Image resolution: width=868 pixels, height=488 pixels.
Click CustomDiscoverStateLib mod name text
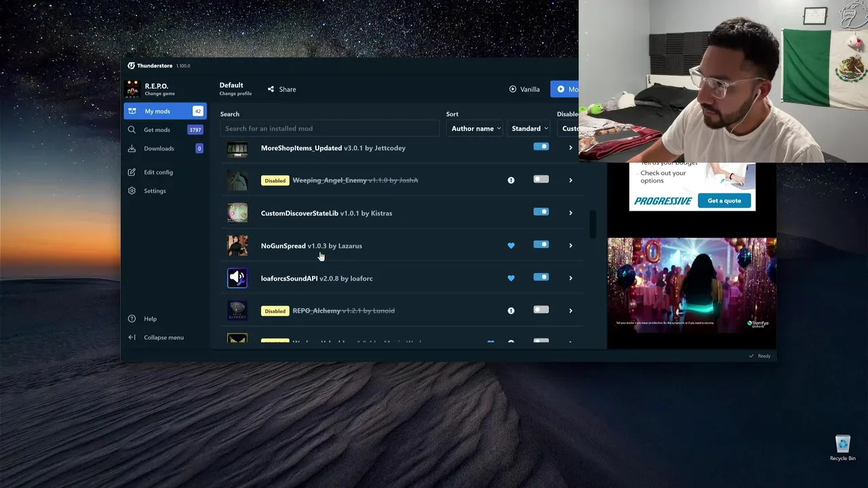pos(300,213)
